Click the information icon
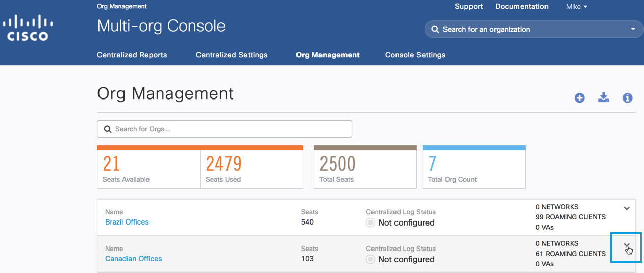644x273 pixels. tap(628, 98)
